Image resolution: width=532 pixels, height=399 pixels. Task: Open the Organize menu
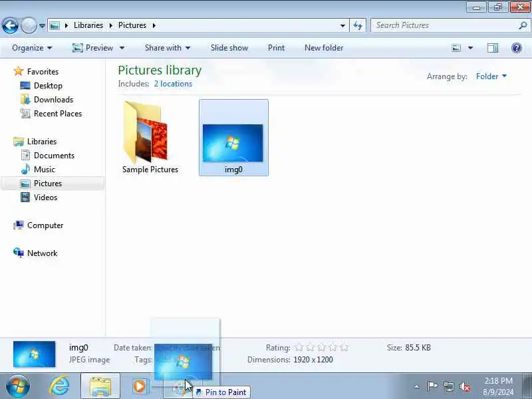click(32, 48)
